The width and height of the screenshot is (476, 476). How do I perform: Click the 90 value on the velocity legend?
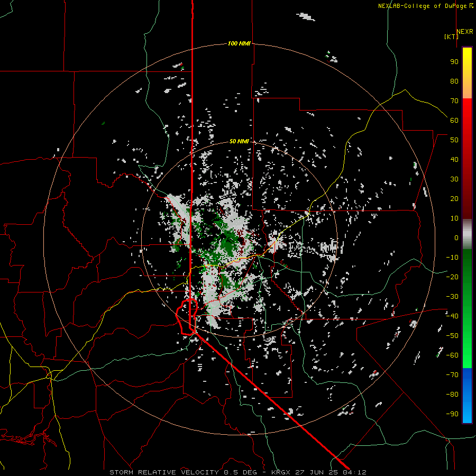(454, 62)
